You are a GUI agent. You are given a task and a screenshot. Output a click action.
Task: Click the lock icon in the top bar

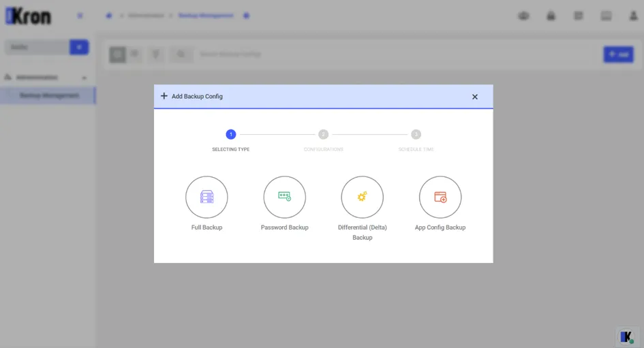point(551,16)
